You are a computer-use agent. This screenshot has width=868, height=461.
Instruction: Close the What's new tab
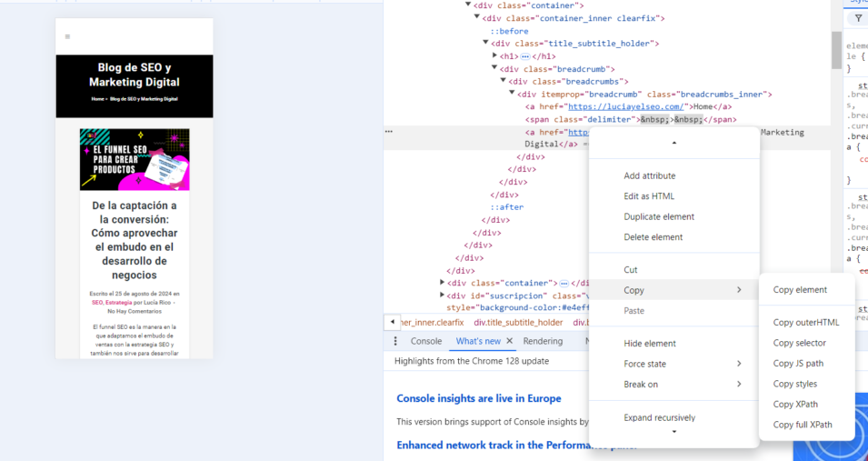pos(510,341)
